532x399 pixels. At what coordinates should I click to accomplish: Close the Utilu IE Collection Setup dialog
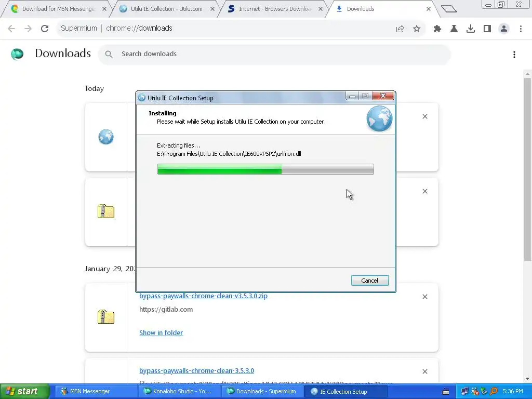click(x=383, y=96)
